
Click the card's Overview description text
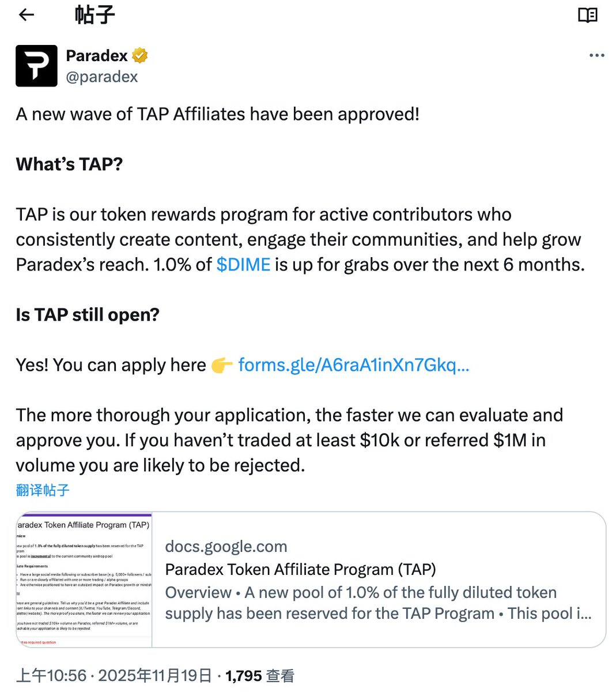pyautogui.click(x=378, y=603)
